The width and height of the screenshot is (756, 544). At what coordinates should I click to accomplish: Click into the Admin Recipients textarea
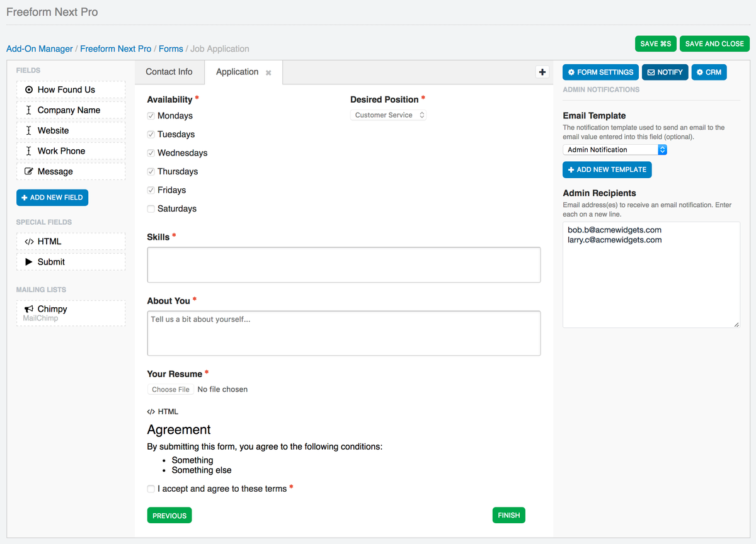click(651, 275)
